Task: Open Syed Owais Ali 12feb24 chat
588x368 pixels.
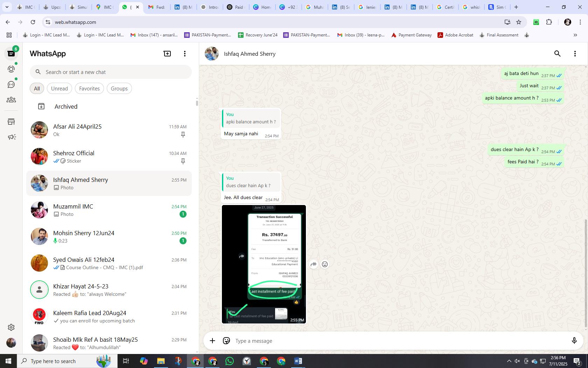Action: click(109, 263)
